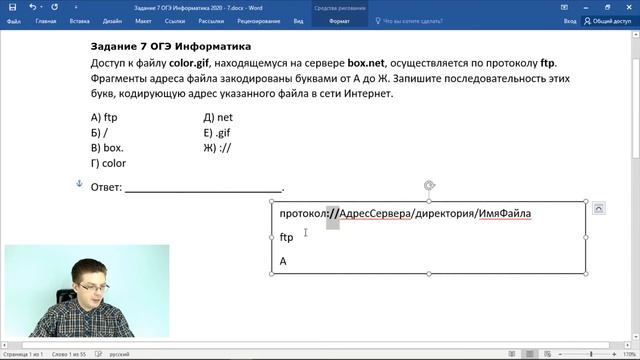
Task: Open Ribbon Display Options icon
Action: click(x=564, y=7)
